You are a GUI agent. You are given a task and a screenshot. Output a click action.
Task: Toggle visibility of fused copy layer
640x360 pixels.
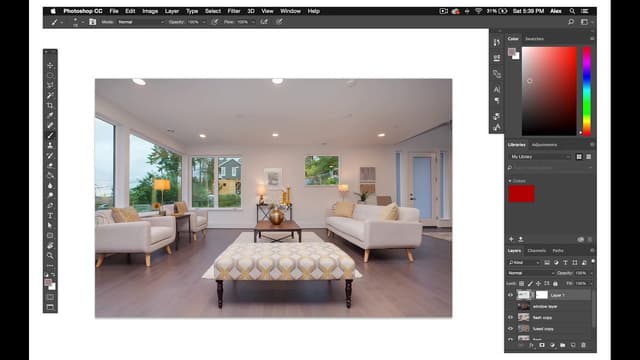(x=510, y=329)
